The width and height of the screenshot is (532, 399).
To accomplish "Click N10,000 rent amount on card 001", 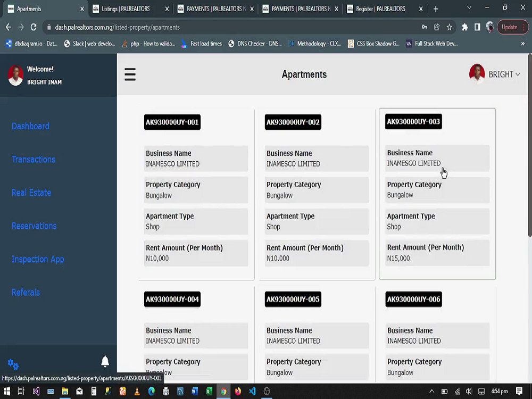I will click(x=157, y=258).
